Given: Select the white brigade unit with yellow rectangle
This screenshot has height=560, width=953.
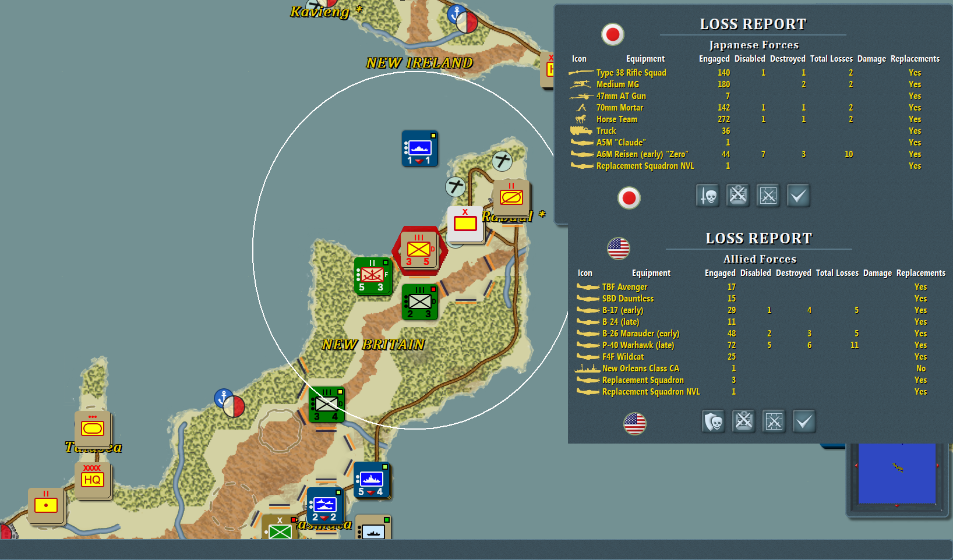Looking at the screenshot, I should [x=465, y=224].
